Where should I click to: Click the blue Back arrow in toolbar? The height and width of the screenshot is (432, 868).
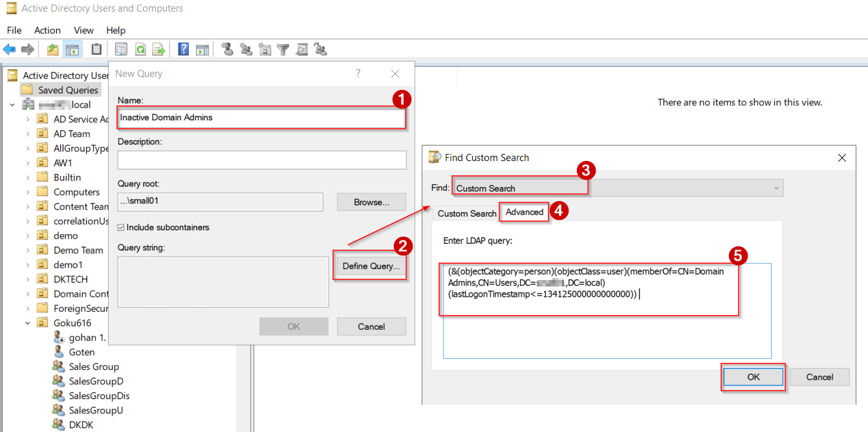tap(9, 49)
